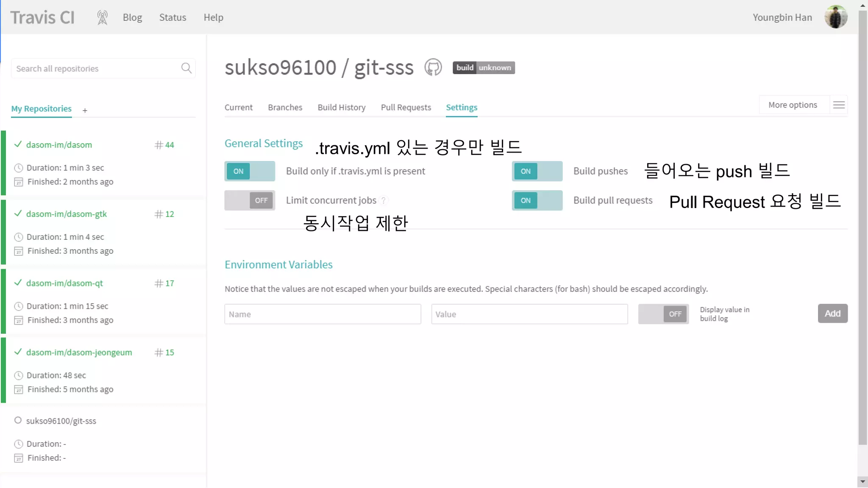Open the dasom-im/dasom-qt repository
Image resolution: width=868 pixels, height=488 pixels.
coord(64,283)
